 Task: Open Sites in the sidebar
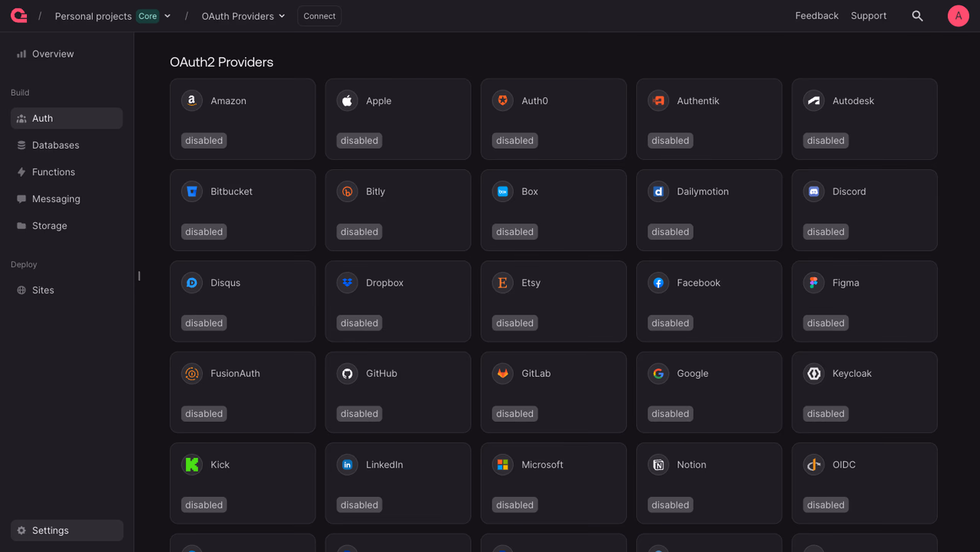point(67,289)
